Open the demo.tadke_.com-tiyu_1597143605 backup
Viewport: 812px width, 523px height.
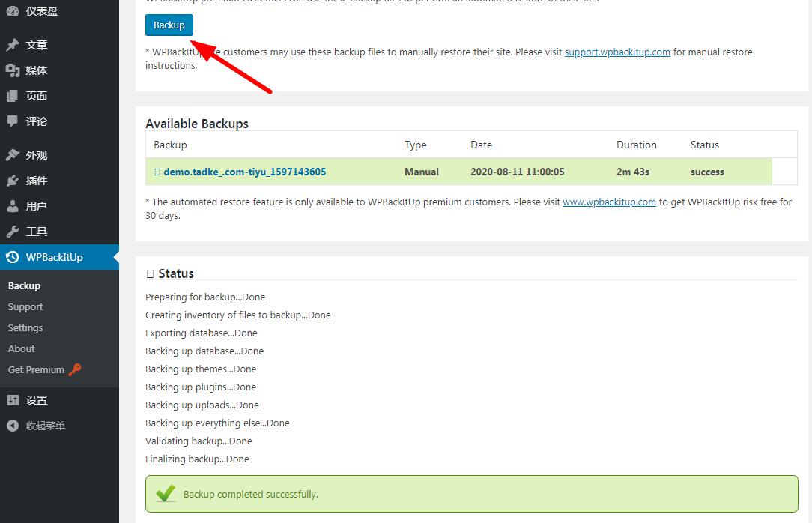pos(244,172)
